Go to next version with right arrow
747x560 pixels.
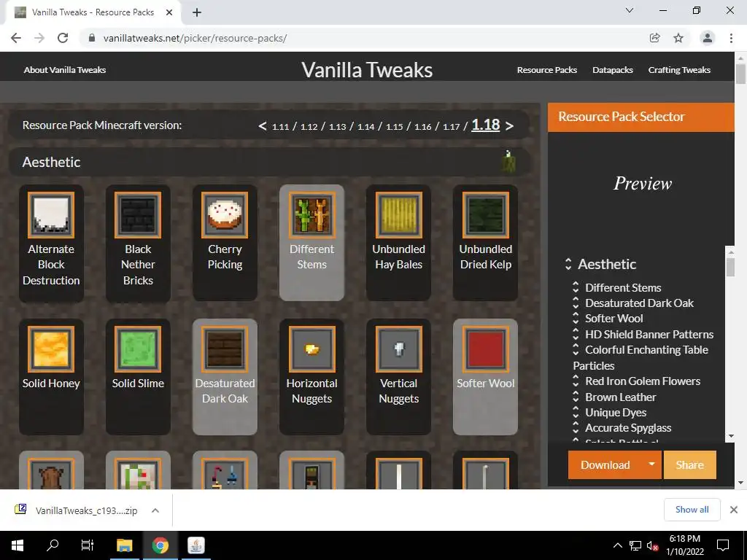point(509,125)
